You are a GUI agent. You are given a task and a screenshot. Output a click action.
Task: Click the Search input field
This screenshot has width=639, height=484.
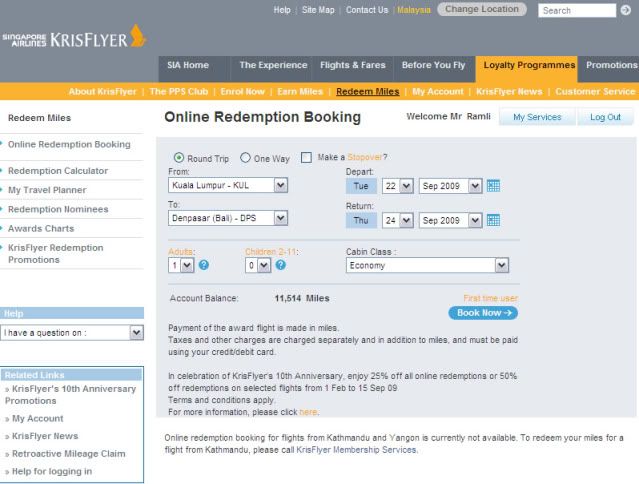(x=577, y=11)
